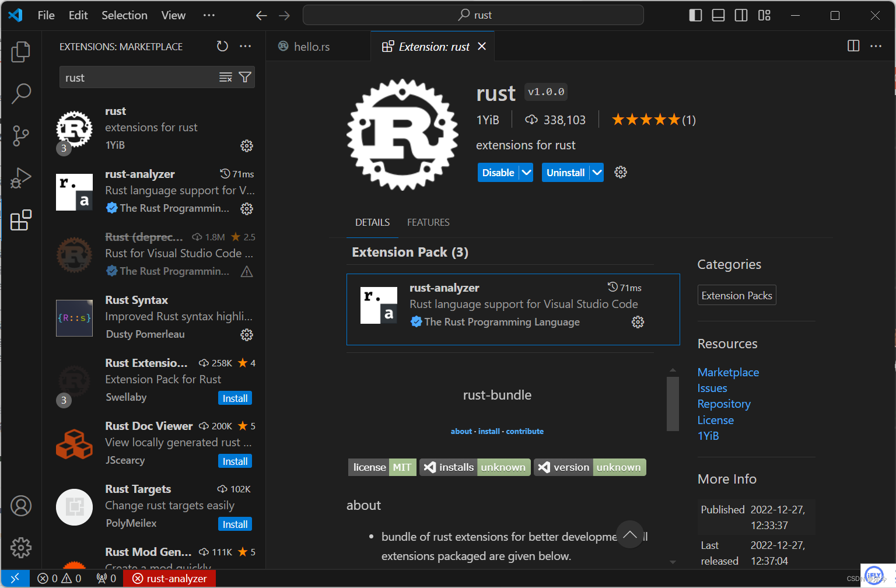
Task: Open the Selection menu
Action: click(124, 15)
